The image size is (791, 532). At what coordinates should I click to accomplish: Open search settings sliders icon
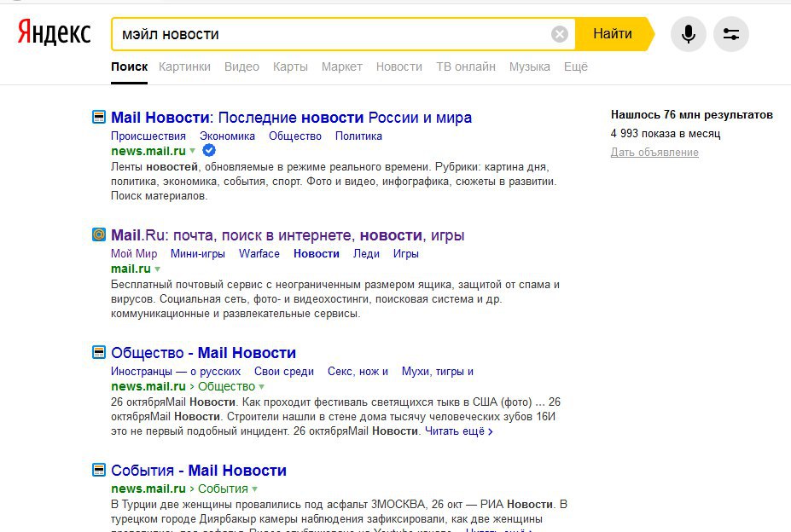click(x=731, y=34)
